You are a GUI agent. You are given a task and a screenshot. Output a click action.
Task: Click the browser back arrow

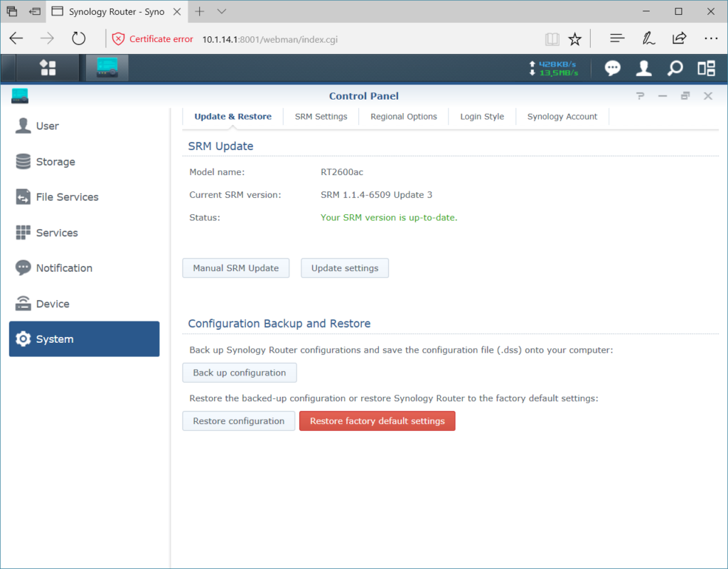coord(16,38)
